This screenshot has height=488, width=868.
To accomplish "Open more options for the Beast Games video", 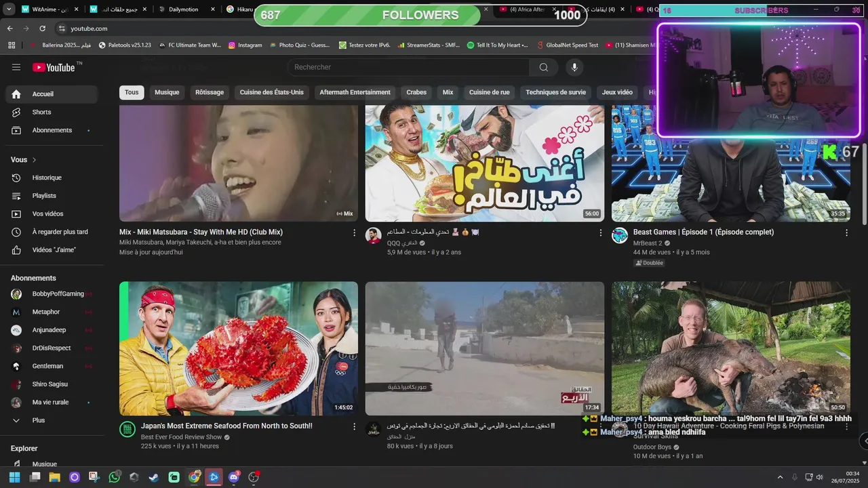I will [x=846, y=232].
